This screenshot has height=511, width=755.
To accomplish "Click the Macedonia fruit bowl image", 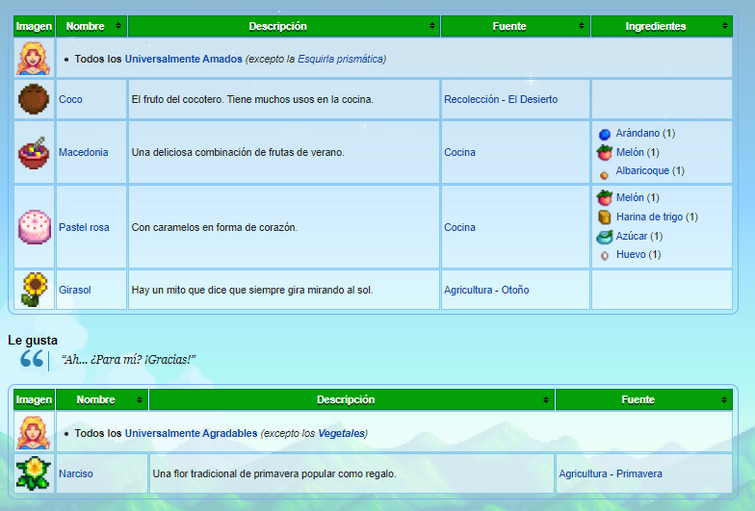I will pyautogui.click(x=34, y=153).
